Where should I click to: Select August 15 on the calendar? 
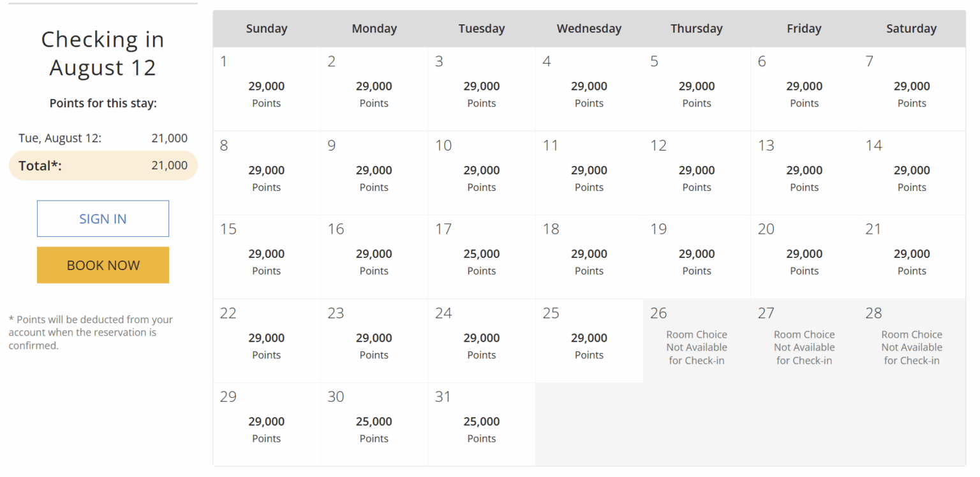pyautogui.click(x=266, y=255)
